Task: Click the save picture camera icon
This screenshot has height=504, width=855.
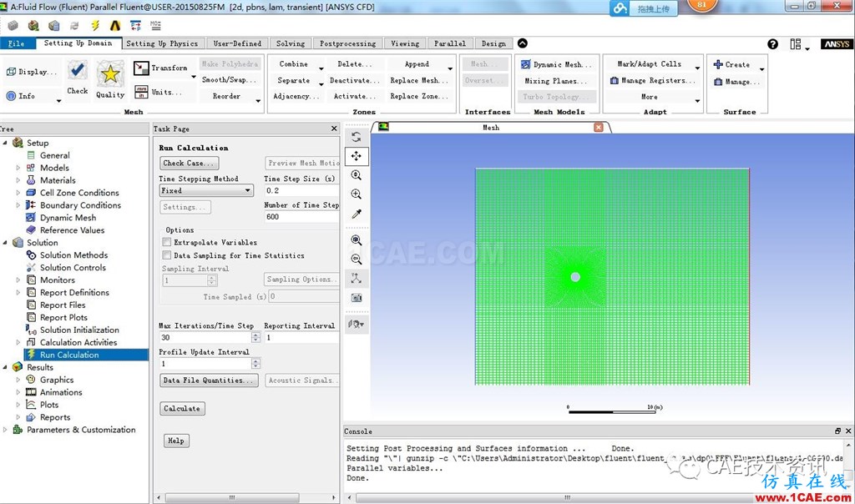Action: click(x=356, y=298)
